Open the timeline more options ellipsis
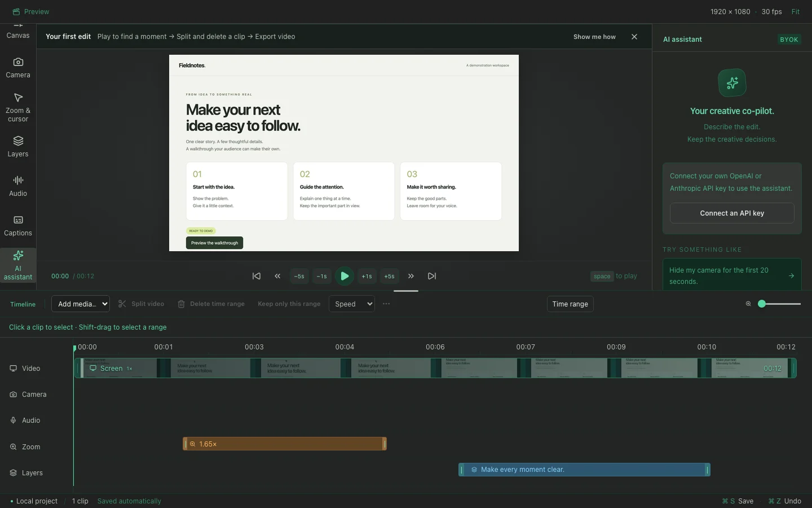Screen dimensions: 812x508 point(386,304)
